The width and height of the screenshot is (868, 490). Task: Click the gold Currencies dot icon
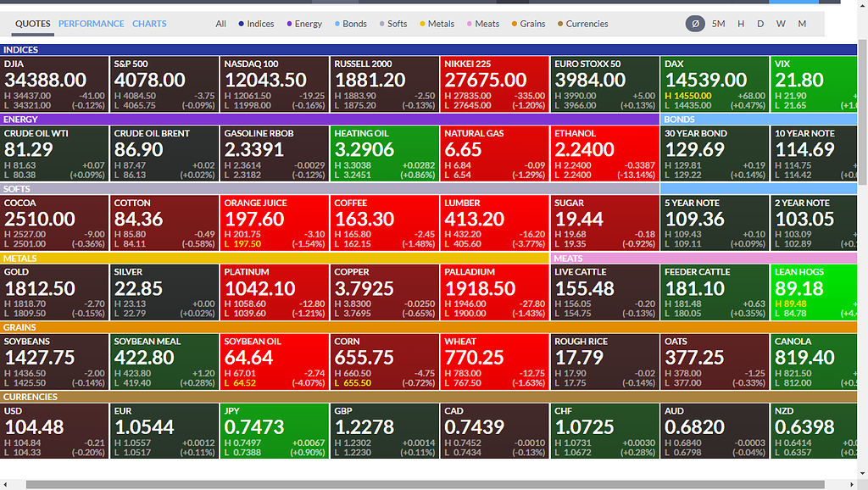click(560, 24)
